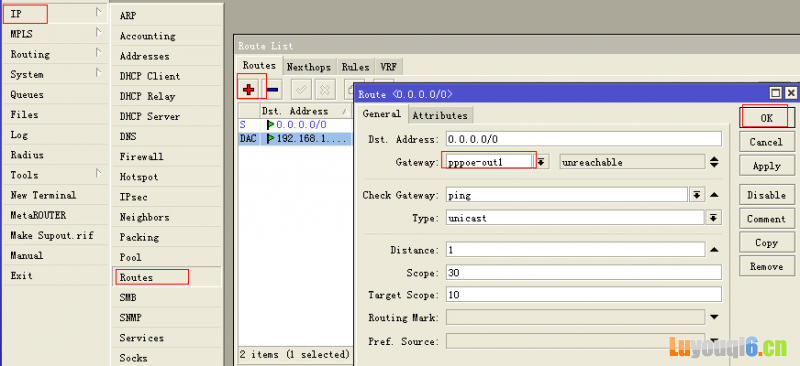Click the OK button
800x366 pixels.
click(x=766, y=118)
